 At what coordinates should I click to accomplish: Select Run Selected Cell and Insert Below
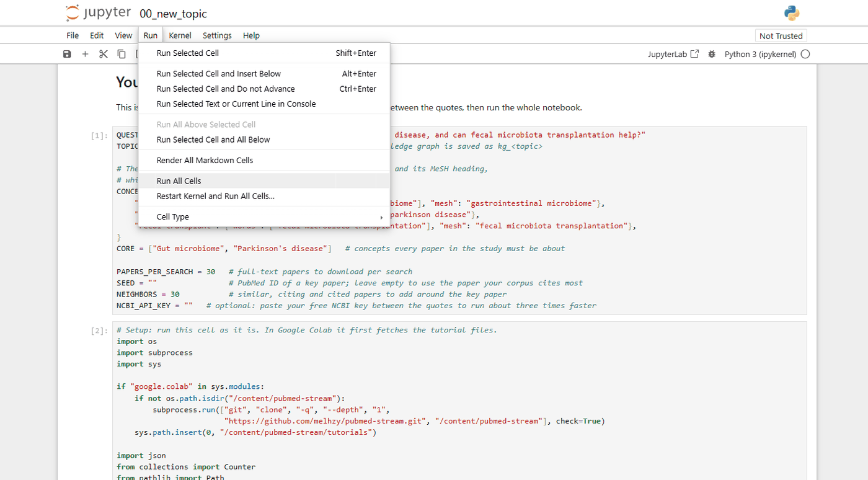(x=264, y=74)
